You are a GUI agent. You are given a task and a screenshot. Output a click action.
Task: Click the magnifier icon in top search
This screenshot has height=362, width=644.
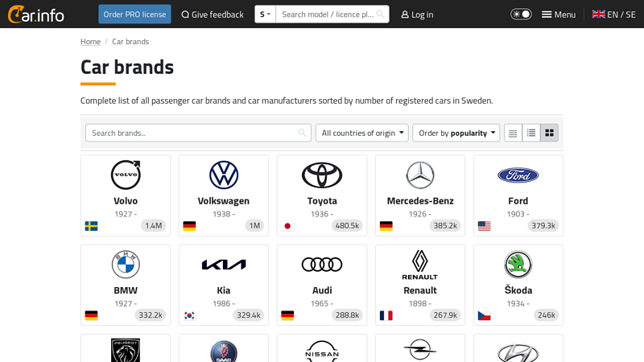tap(381, 14)
